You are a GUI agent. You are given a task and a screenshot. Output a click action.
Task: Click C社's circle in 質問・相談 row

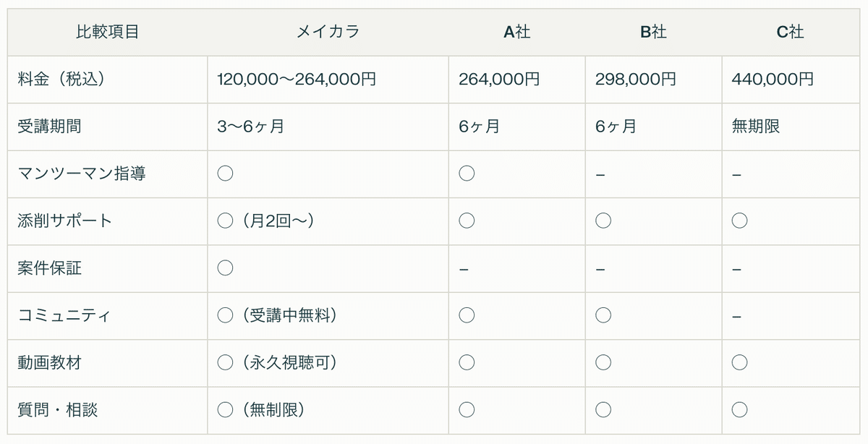point(739,410)
